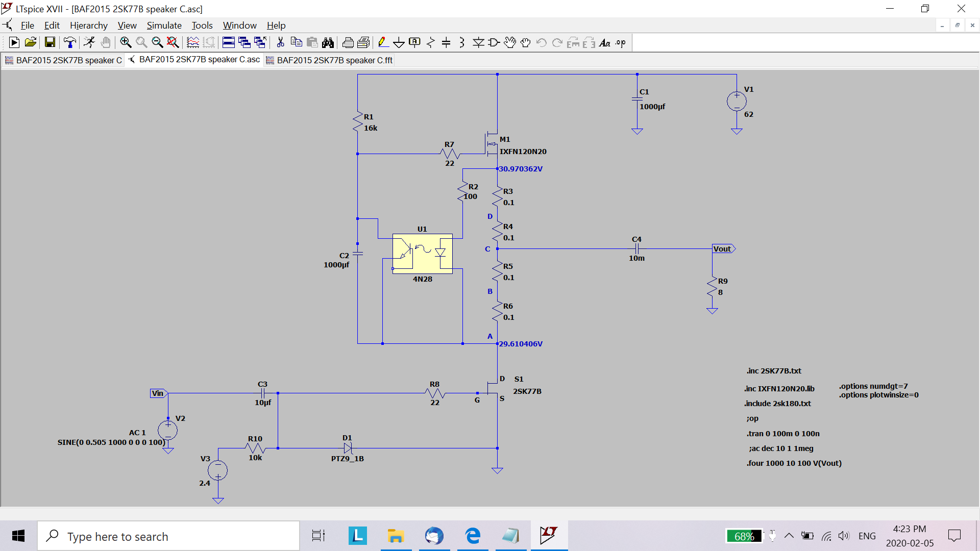Halt the simulation with the hand icon
Screen dimensions: 980x551
pos(106,43)
